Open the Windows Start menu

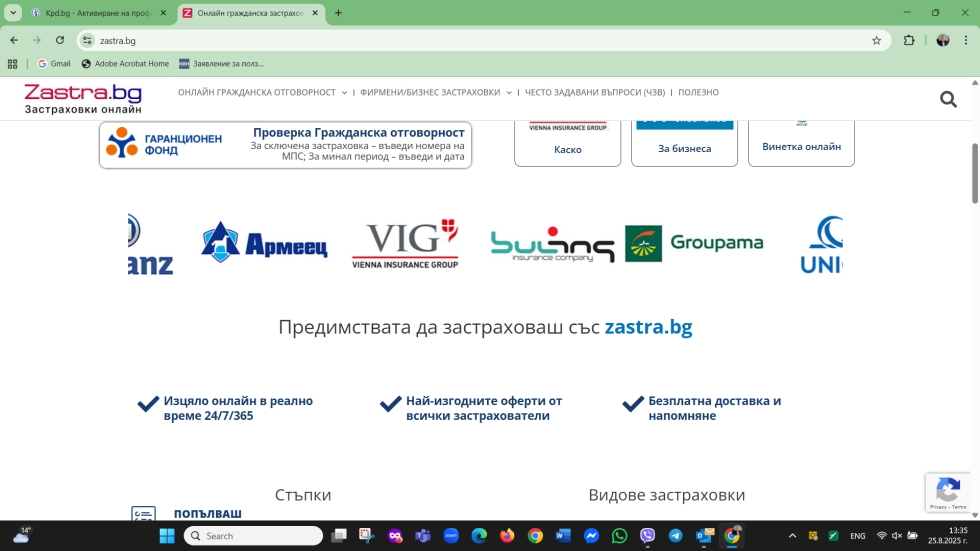pos(167,536)
